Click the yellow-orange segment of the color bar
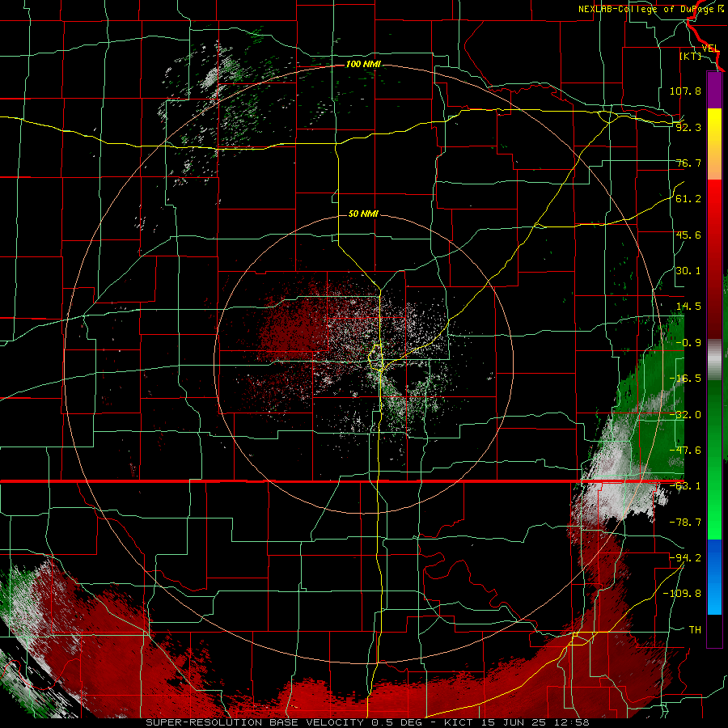This screenshot has width=728, height=728. 714,144
